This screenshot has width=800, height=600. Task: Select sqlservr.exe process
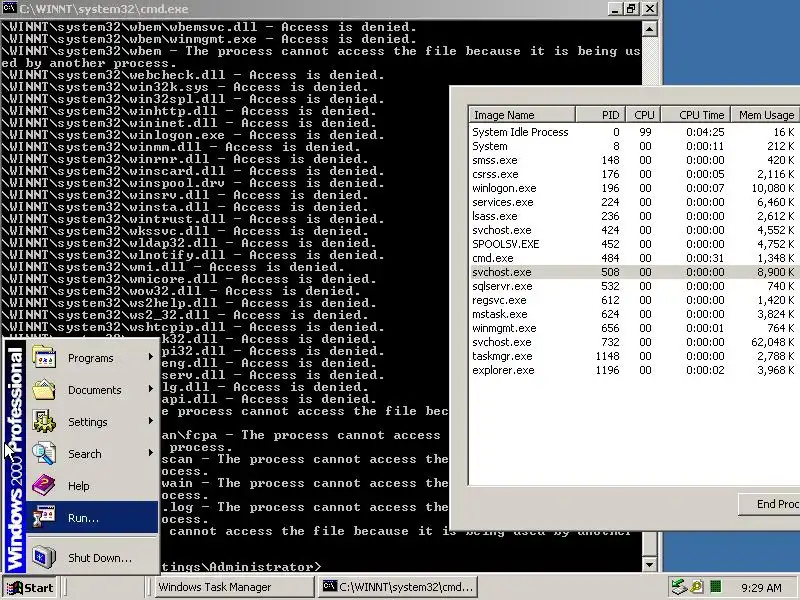coord(634,286)
